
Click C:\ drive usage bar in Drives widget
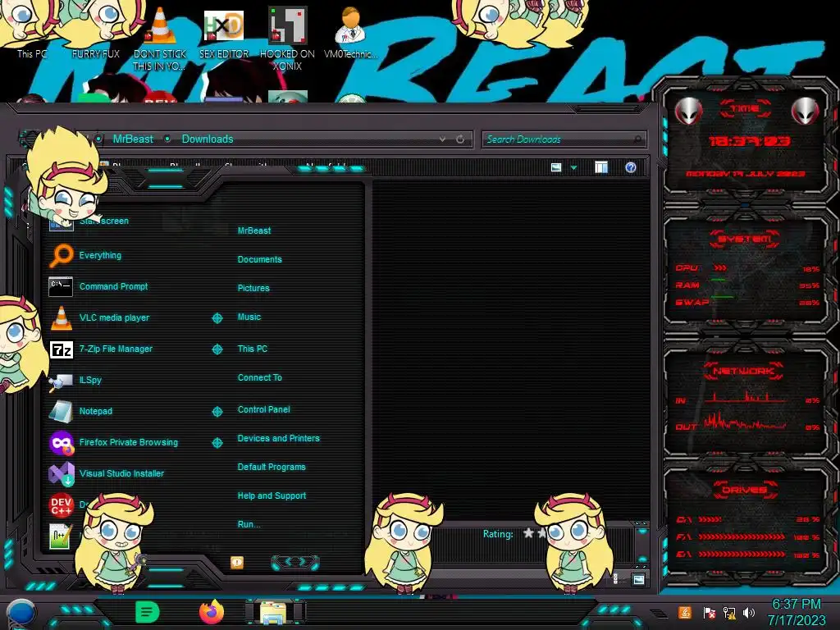coord(710,519)
